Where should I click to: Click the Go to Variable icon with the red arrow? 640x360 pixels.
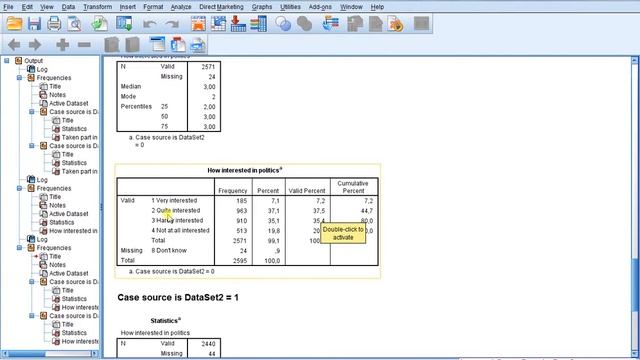[x=238, y=24]
